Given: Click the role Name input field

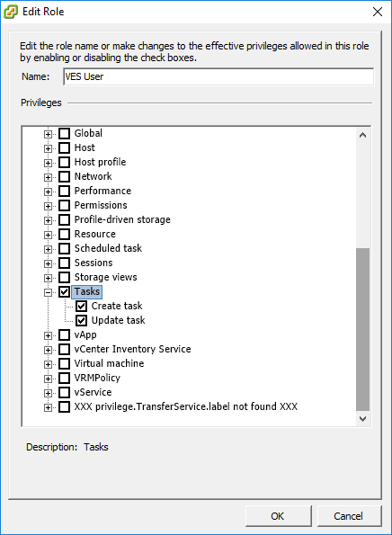Looking at the screenshot, I should point(218,76).
